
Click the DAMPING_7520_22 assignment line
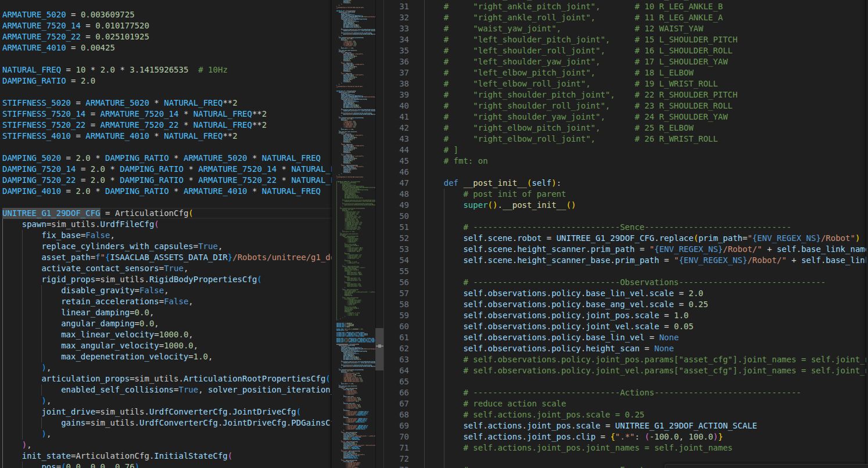coord(166,180)
